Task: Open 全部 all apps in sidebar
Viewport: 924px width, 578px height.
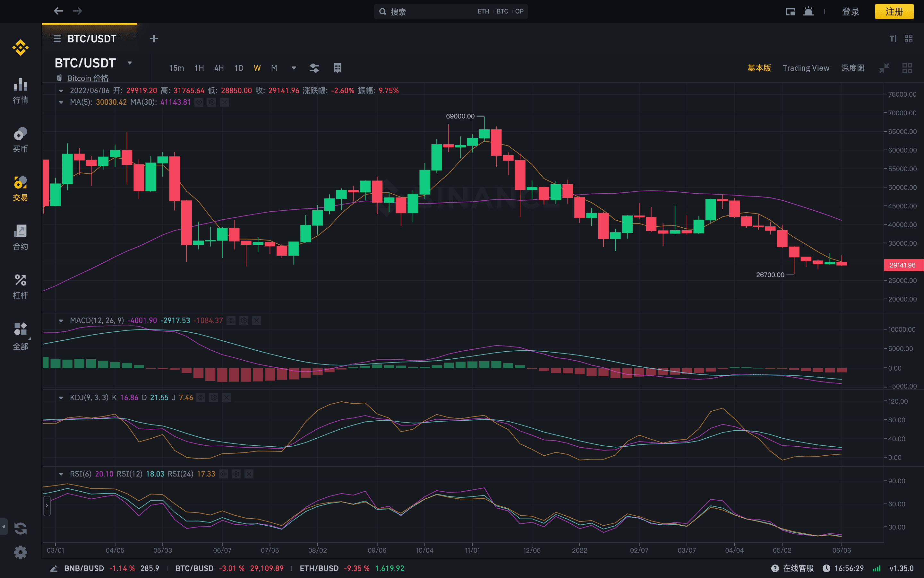Action: point(20,336)
